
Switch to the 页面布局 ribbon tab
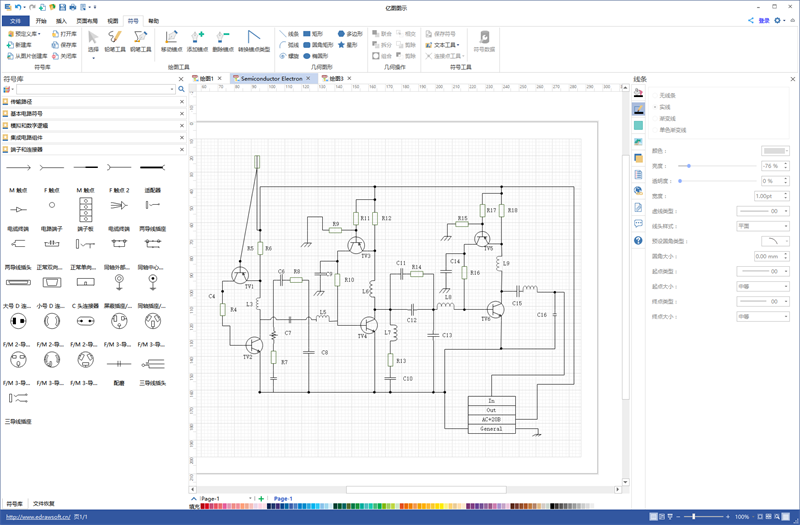[87, 21]
